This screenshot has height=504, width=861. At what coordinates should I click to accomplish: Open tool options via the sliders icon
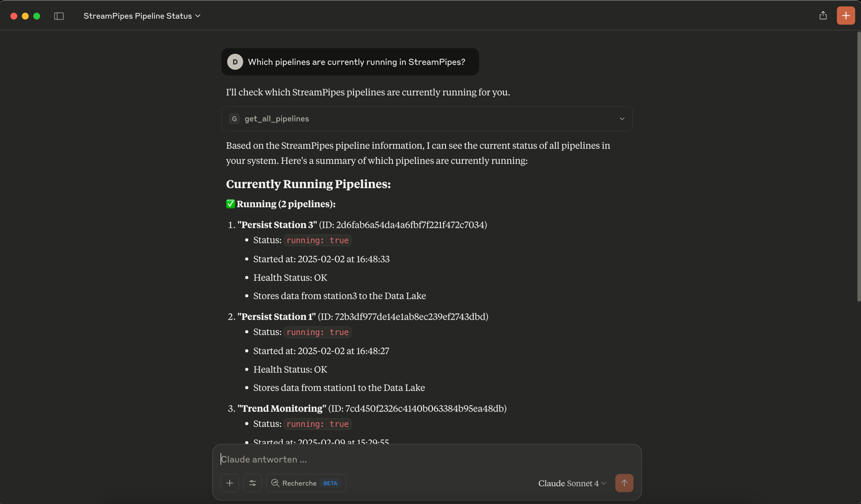click(253, 483)
